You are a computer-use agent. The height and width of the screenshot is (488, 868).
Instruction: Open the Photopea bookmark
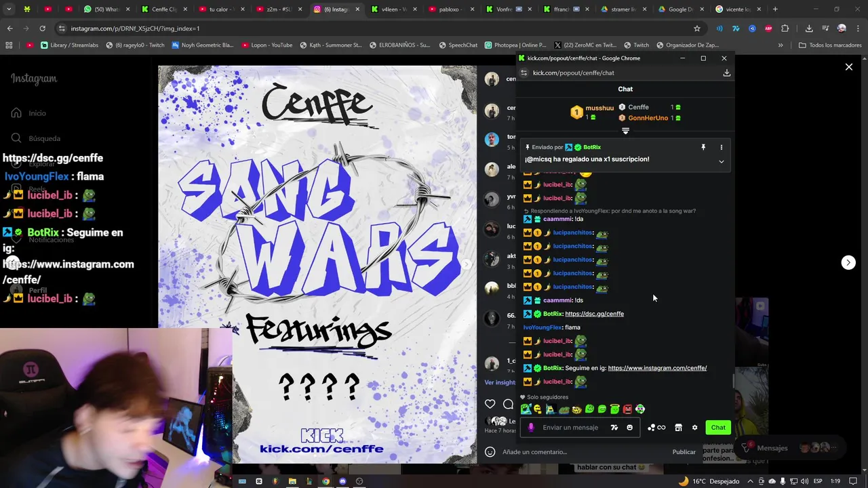(x=515, y=45)
